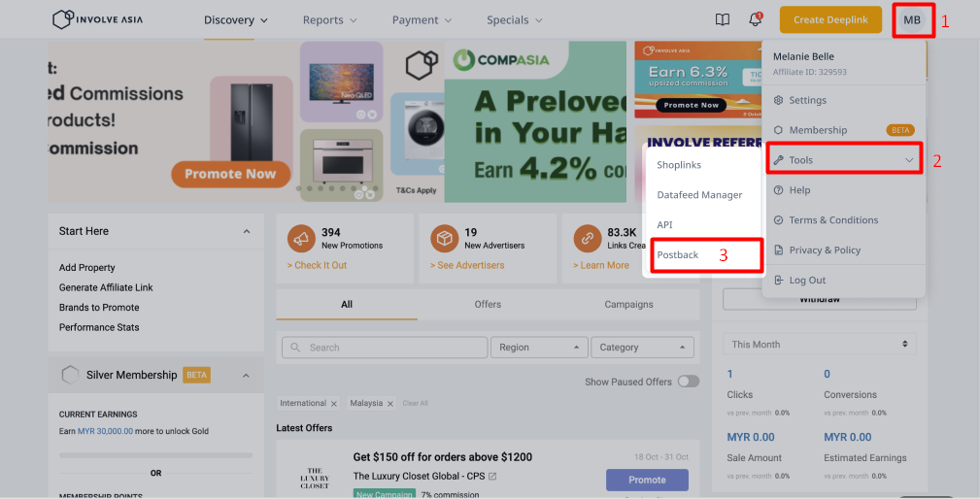
Task: Select API from Tools submenu
Action: [x=664, y=225]
